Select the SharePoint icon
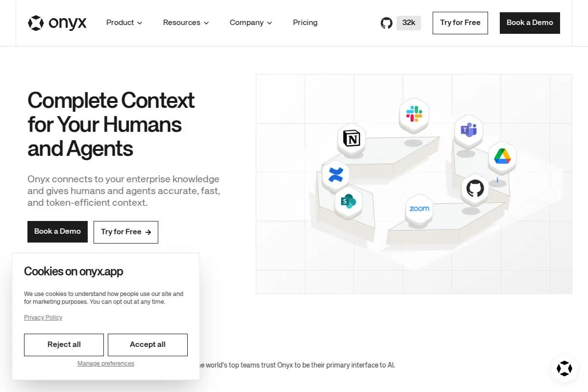This screenshot has width=588, height=392. click(x=348, y=200)
